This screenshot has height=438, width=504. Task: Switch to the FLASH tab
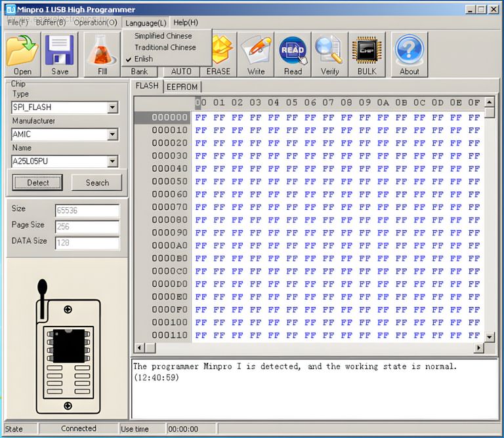[x=147, y=86]
